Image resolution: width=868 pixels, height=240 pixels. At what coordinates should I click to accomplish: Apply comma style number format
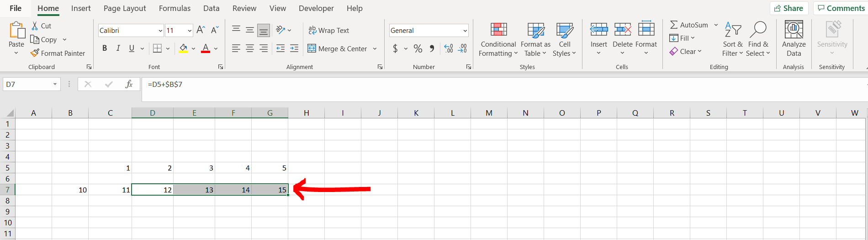click(x=432, y=48)
